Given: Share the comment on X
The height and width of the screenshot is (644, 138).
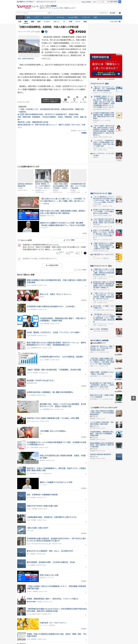Looking at the screenshot, I should 85,253.
